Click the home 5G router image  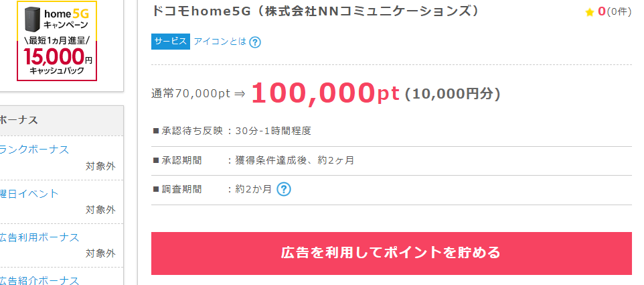32,19
